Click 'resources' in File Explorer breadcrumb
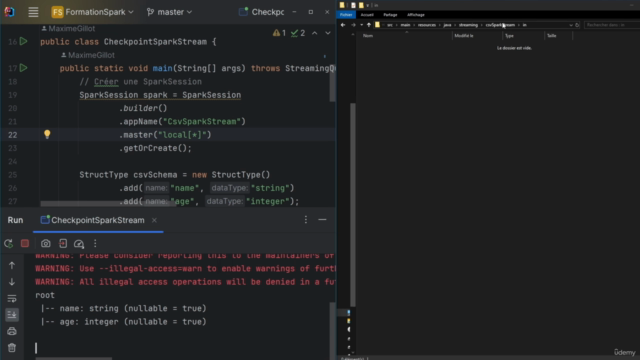This screenshot has height=360, width=640. 427,25
